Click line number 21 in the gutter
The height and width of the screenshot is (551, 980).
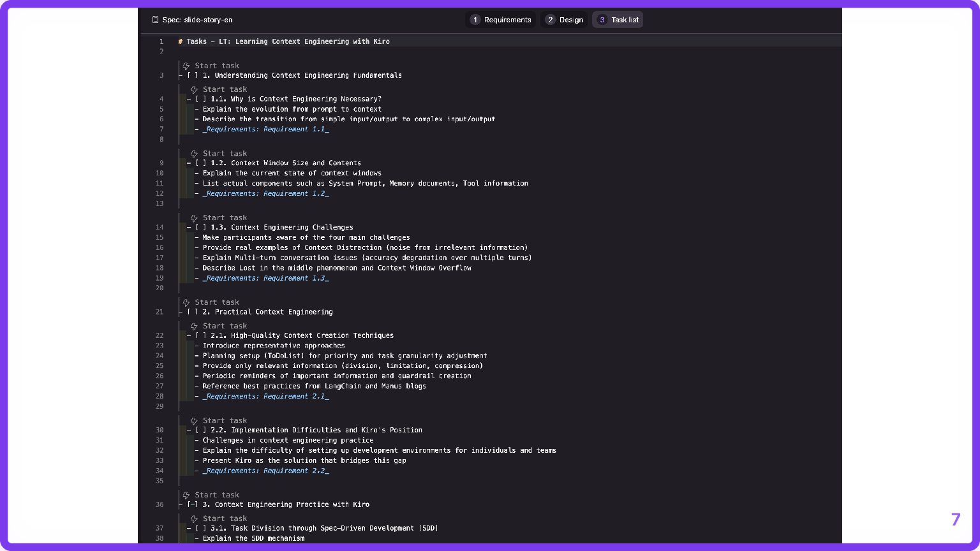tap(160, 312)
